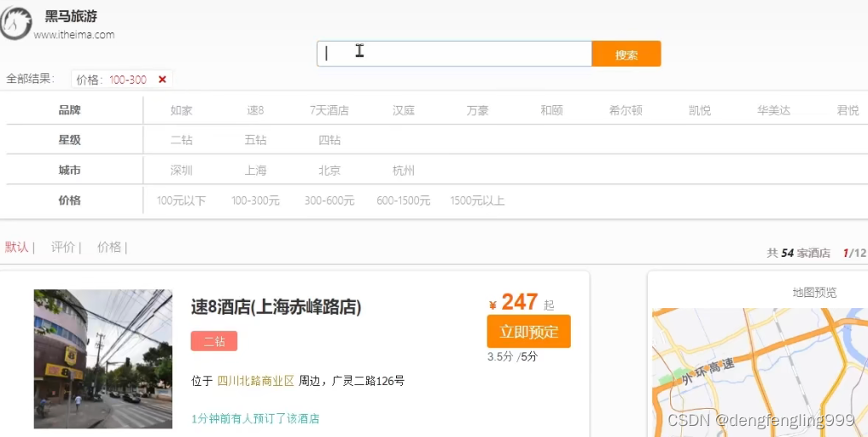This screenshot has height=437, width=868.
Task: Click the 黑马旅游 site title
Action: (x=72, y=16)
